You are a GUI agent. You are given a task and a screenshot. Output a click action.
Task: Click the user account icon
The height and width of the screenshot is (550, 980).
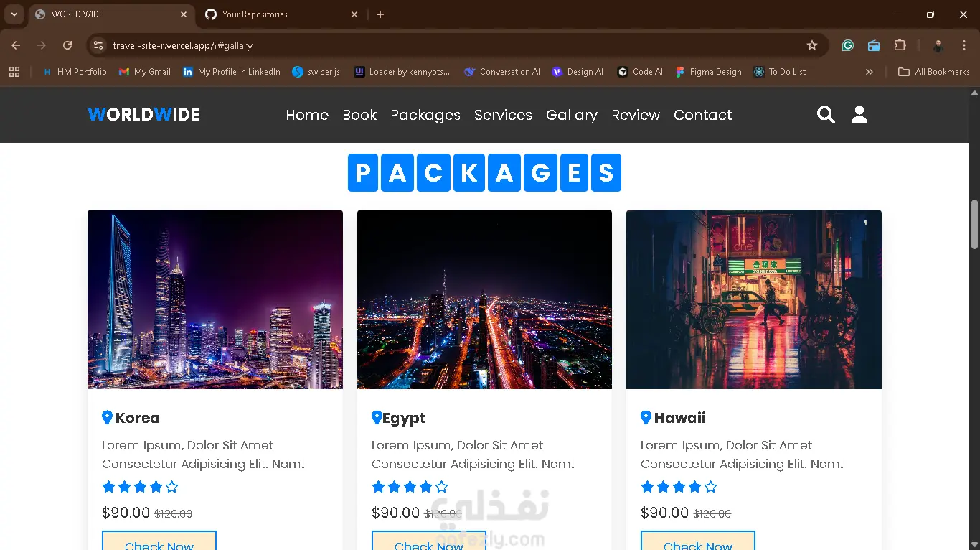pos(859,115)
